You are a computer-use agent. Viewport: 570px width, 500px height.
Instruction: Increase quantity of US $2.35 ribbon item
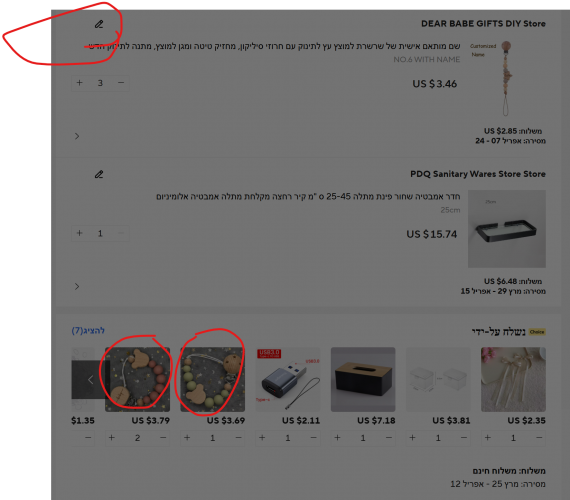(487, 438)
